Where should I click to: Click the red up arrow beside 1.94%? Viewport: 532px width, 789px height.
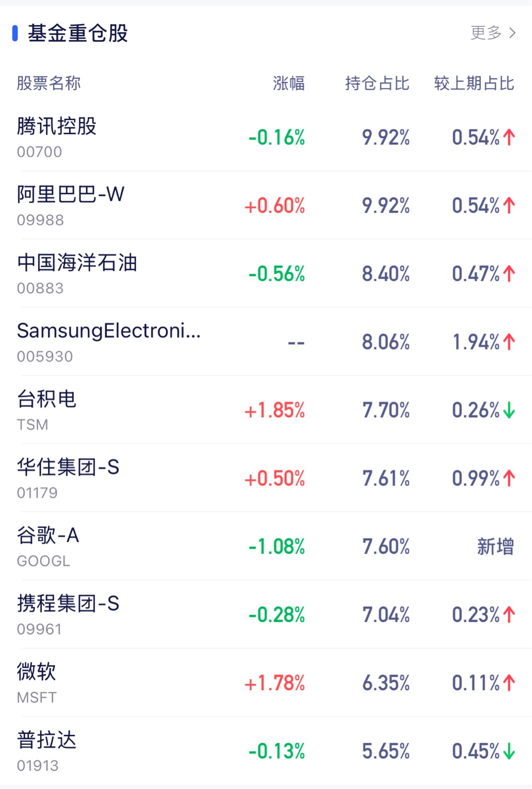(509, 342)
